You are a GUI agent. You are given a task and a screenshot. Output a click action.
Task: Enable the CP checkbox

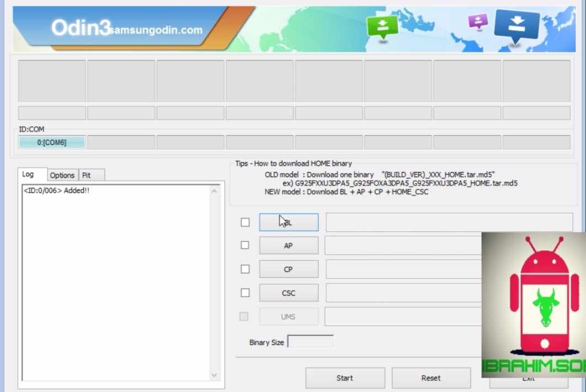(245, 269)
